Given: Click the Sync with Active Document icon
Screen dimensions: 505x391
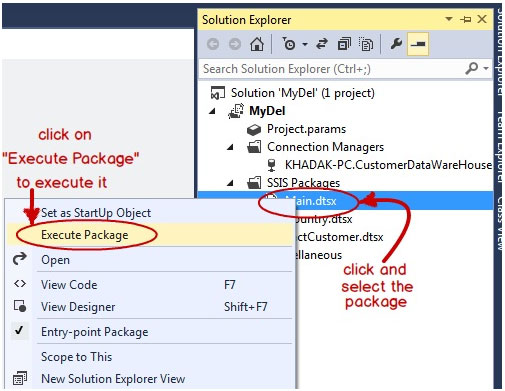Looking at the screenshot, I should click(x=322, y=44).
